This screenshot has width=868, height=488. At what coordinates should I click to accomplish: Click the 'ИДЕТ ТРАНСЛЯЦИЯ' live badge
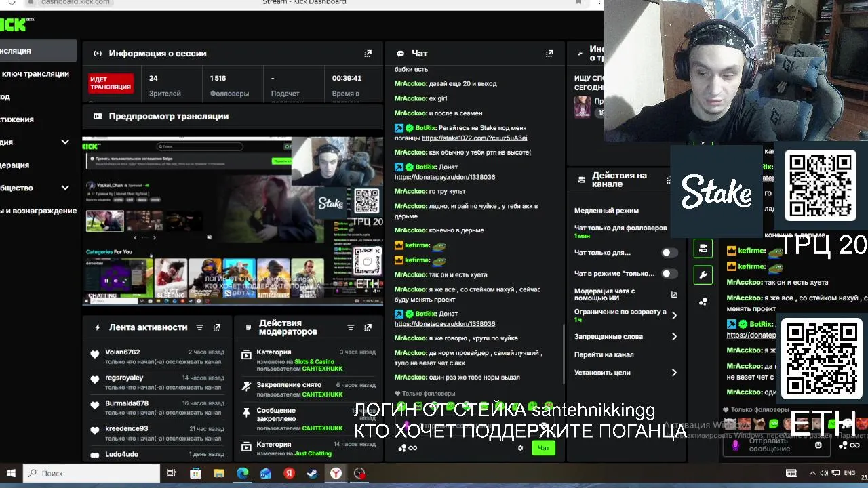111,83
